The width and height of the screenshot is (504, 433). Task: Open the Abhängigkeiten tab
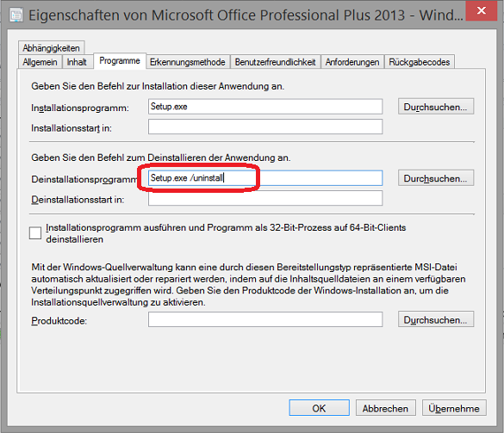click(x=52, y=48)
